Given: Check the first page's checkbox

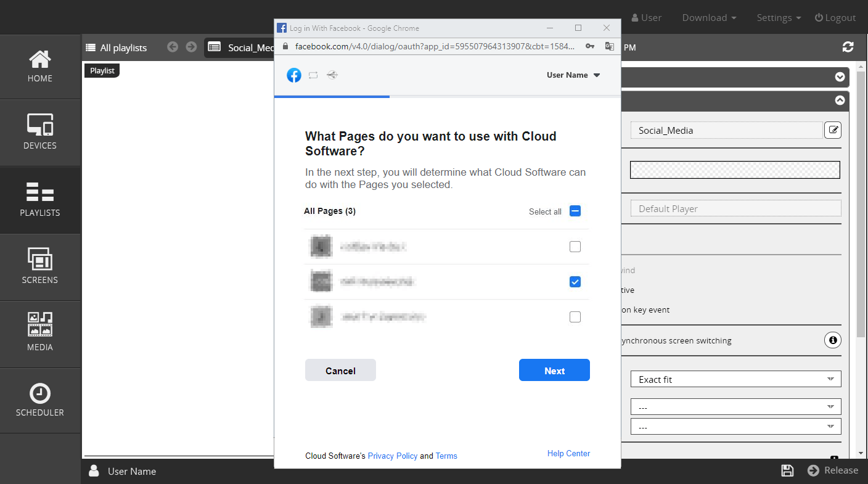Looking at the screenshot, I should pyautogui.click(x=575, y=247).
